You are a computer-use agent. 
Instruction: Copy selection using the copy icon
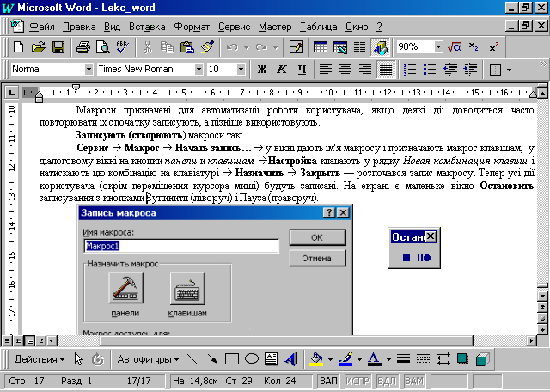(168, 47)
